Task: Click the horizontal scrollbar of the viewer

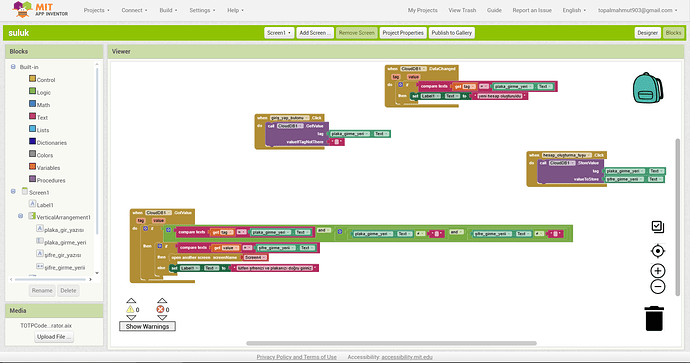Action: (x=391, y=343)
